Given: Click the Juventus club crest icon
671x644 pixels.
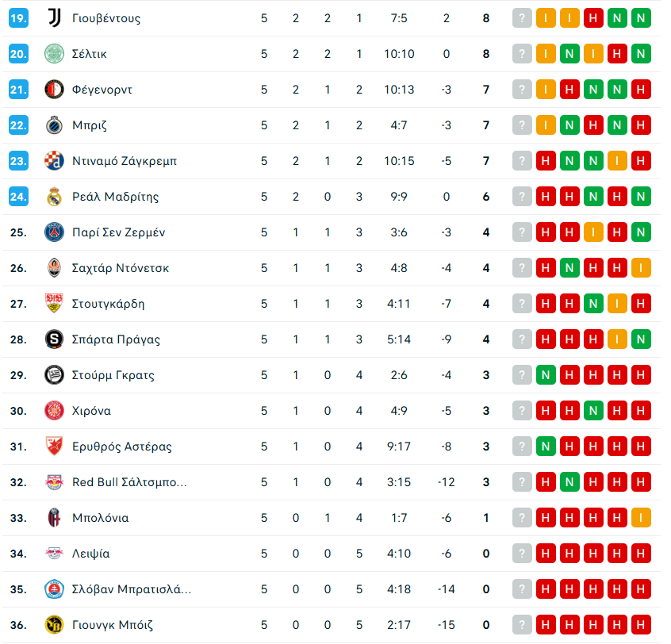Looking at the screenshot, I should 53,18.
